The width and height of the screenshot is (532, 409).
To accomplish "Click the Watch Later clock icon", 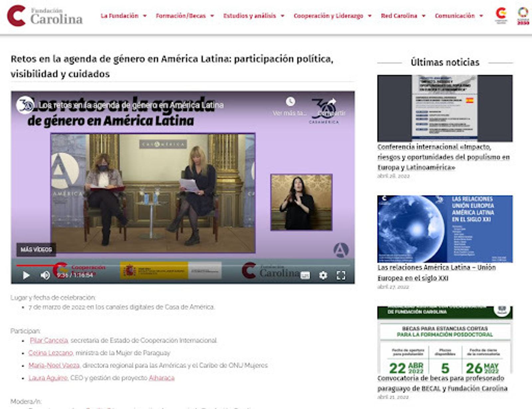I will pyautogui.click(x=290, y=102).
